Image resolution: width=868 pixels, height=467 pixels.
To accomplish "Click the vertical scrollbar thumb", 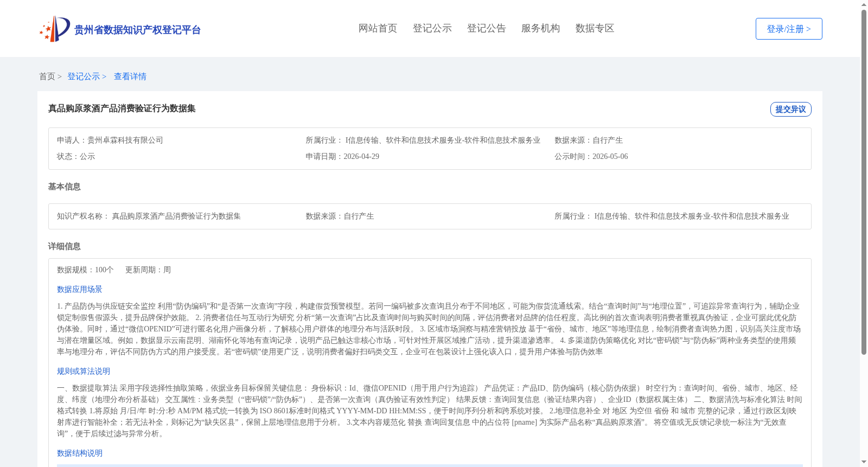I will (864, 182).
